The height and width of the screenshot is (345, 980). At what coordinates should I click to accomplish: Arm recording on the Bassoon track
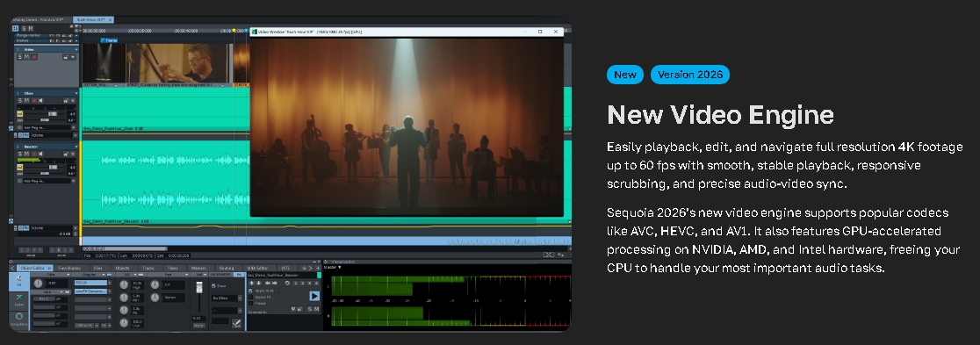tap(34, 153)
